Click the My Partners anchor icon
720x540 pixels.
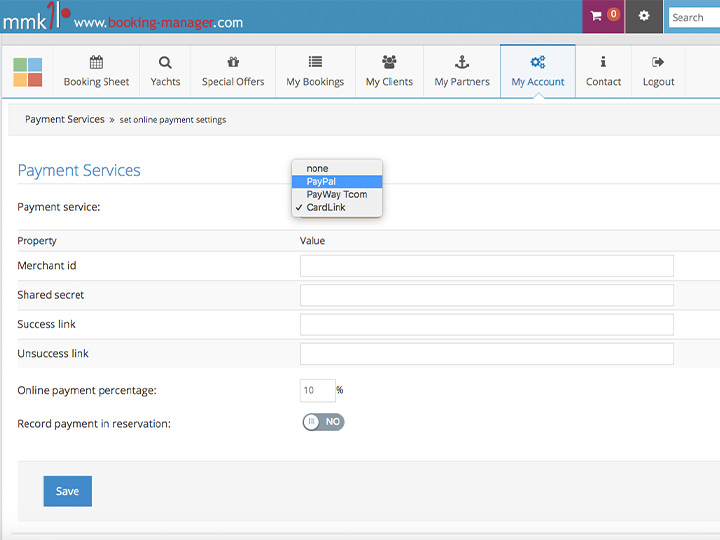[462, 62]
